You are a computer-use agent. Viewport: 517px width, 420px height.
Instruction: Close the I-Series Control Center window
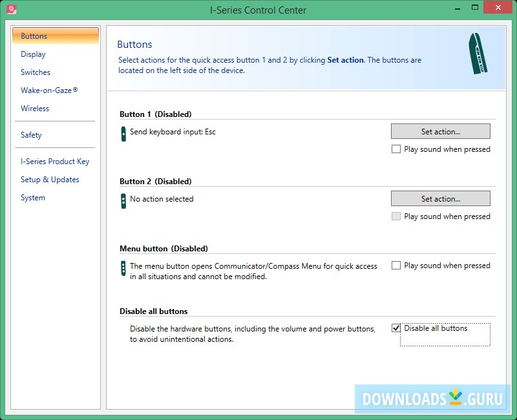tap(498, 8)
